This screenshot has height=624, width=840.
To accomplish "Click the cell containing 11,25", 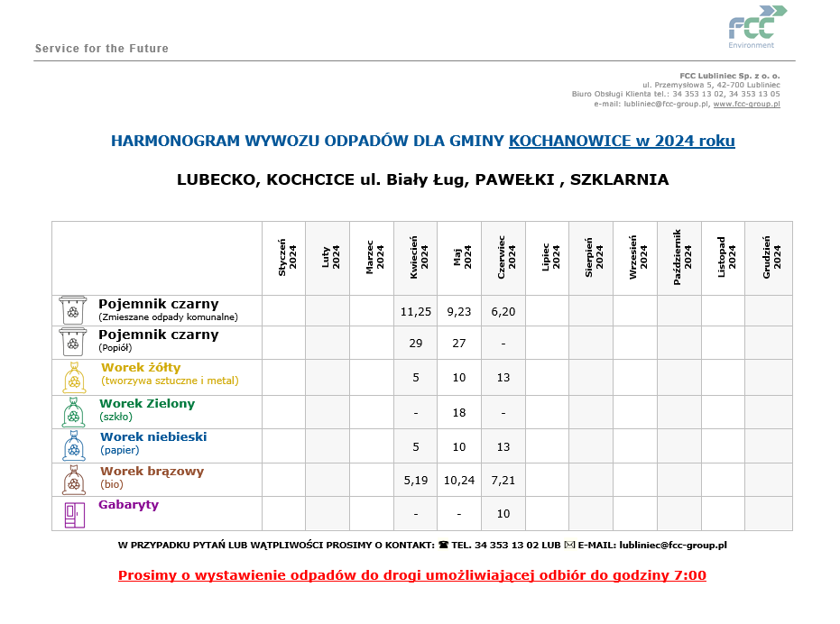I will (416, 311).
